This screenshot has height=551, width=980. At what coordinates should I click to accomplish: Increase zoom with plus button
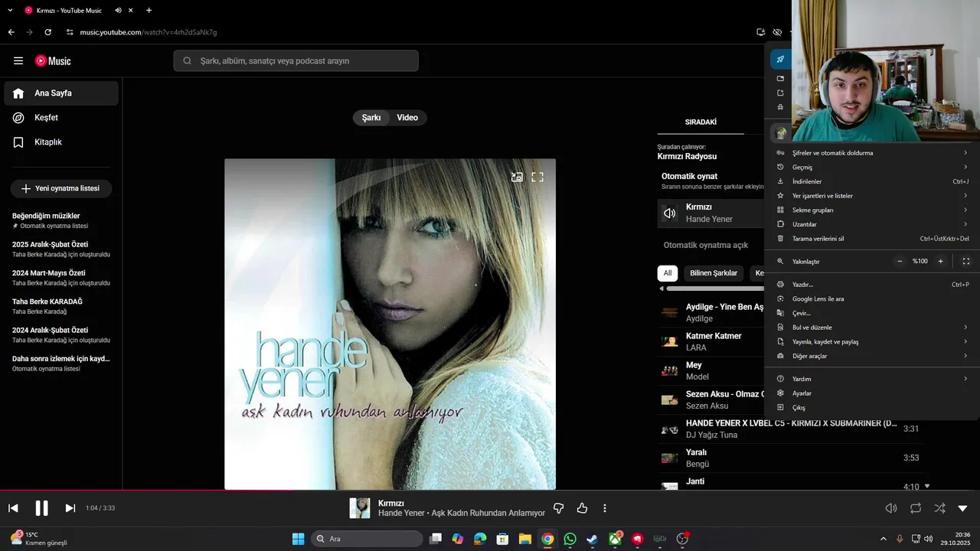tap(941, 261)
